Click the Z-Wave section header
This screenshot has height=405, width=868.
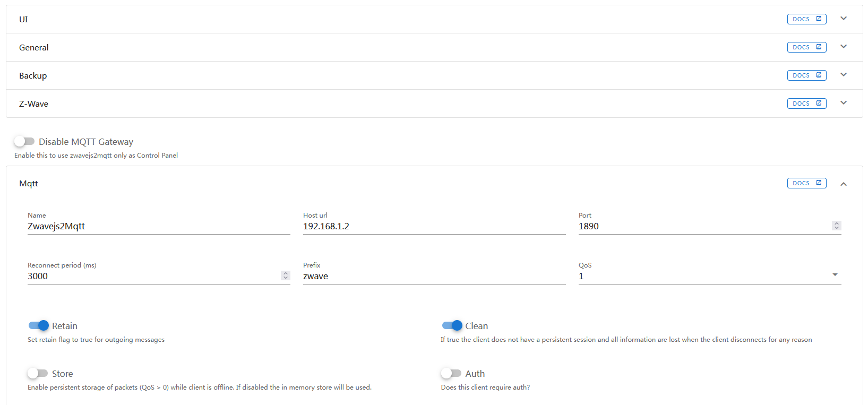(434, 104)
